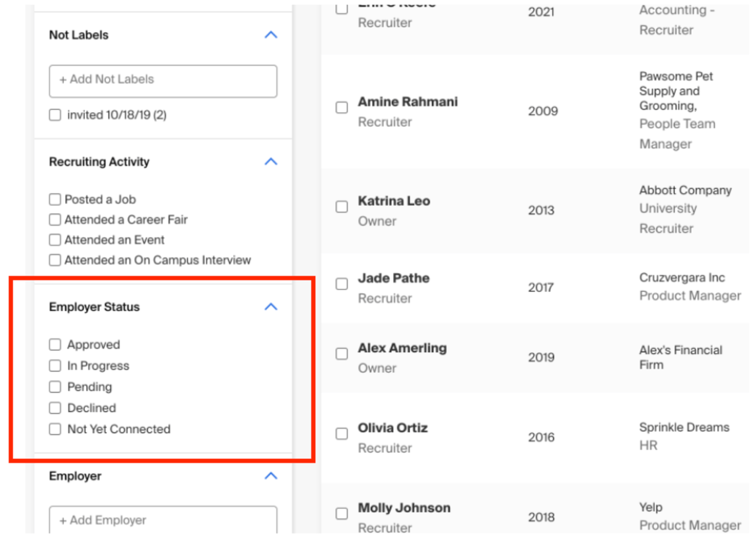The image size is (756, 539).
Task: Click the Add Not Labels input field
Action: tap(163, 81)
